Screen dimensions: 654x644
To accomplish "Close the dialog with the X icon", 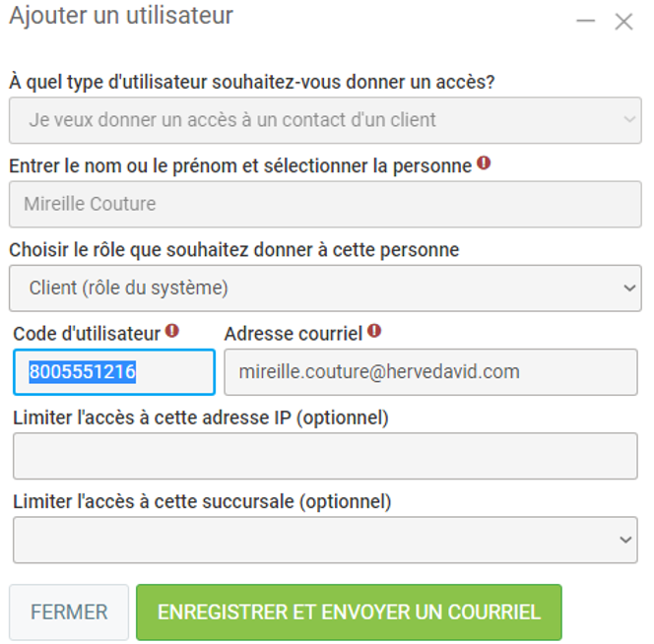I will tap(623, 21).
